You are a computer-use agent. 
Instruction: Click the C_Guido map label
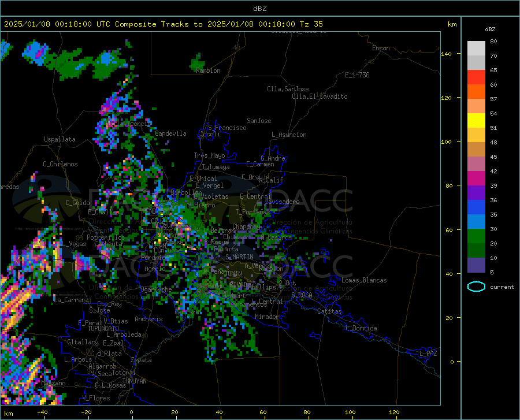77,203
